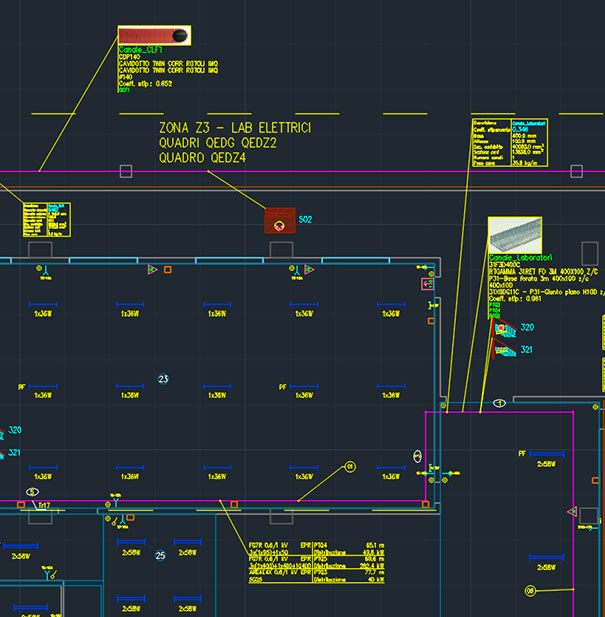Select the pink triangle in the right room
Screen dimensions: 605x617
(x=572, y=512)
